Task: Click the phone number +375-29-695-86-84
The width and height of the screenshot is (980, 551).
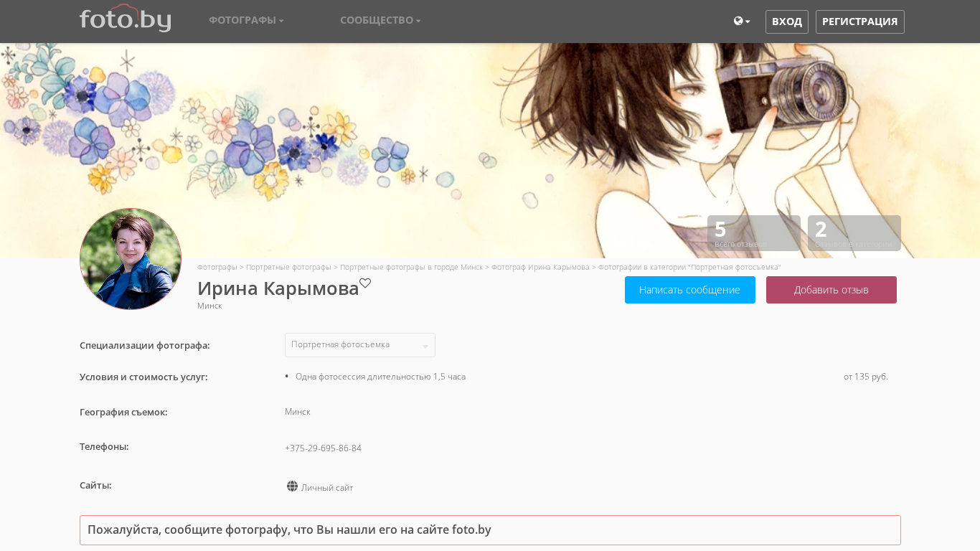Action: [323, 448]
